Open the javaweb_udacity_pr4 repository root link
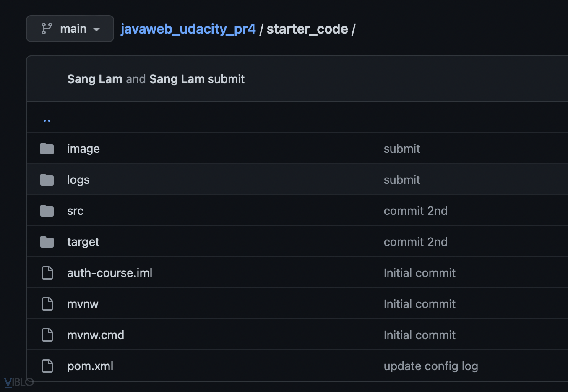This screenshot has height=392, width=568. point(188,29)
